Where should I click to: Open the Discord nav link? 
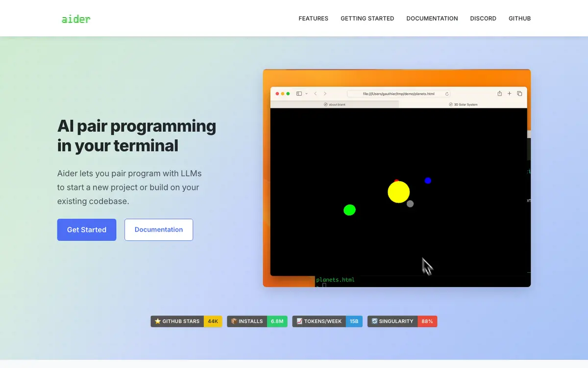click(x=483, y=19)
